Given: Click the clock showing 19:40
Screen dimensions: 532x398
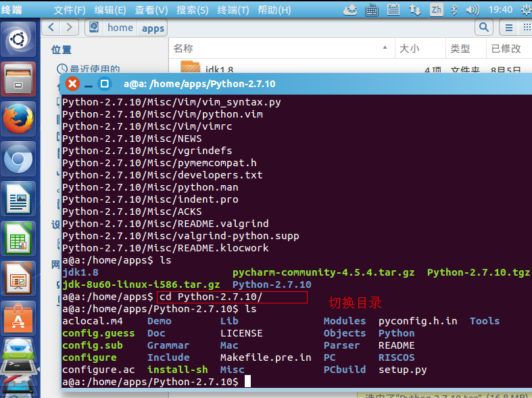Looking at the screenshot, I should 500,10.
